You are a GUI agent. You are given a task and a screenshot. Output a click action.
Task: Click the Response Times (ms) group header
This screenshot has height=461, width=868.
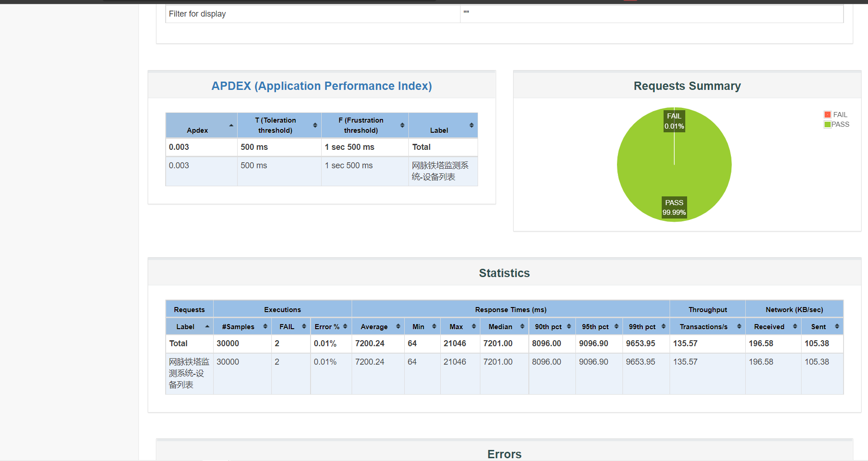click(x=511, y=310)
